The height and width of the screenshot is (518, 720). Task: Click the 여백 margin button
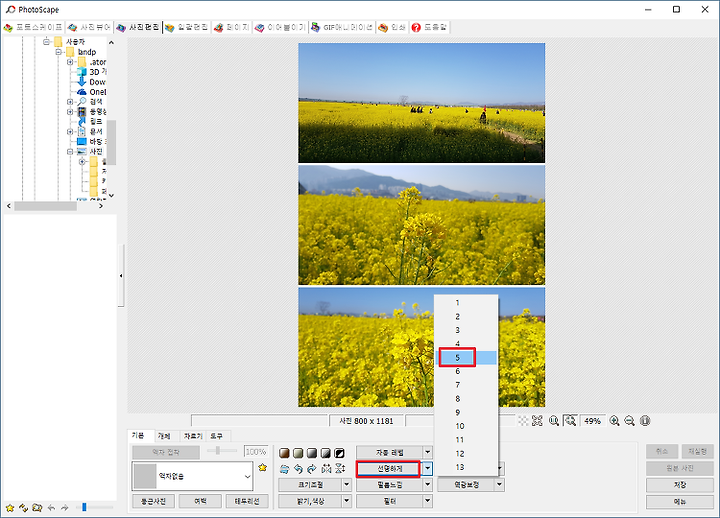pos(200,501)
